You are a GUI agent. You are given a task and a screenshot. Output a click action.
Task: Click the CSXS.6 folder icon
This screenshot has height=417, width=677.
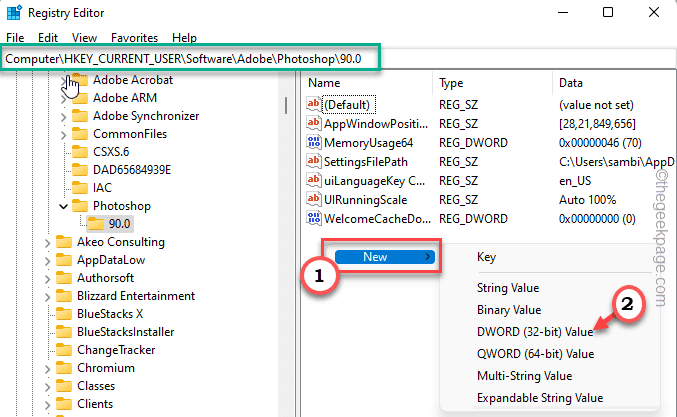tap(79, 152)
